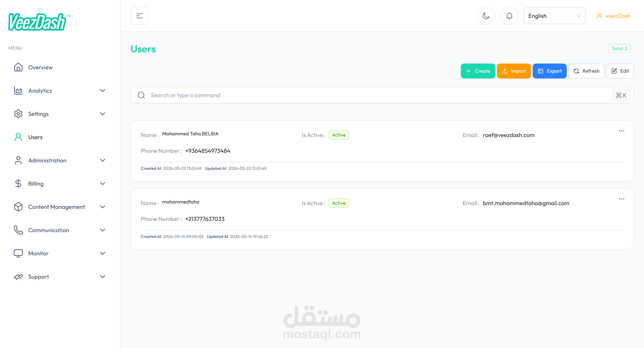The width and height of the screenshot is (644, 348).
Task: Click the Analytics chart icon
Action: coord(18,91)
